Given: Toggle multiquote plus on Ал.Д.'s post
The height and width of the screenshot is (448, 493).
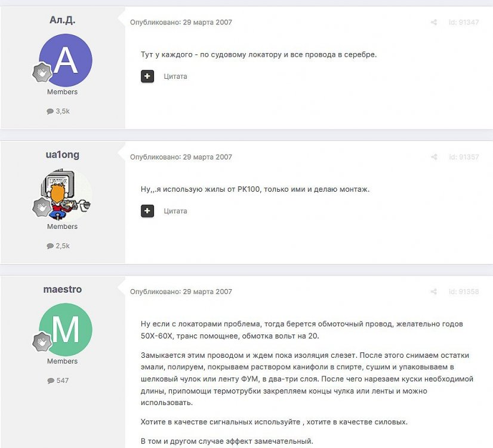Looking at the screenshot, I should click(147, 76).
